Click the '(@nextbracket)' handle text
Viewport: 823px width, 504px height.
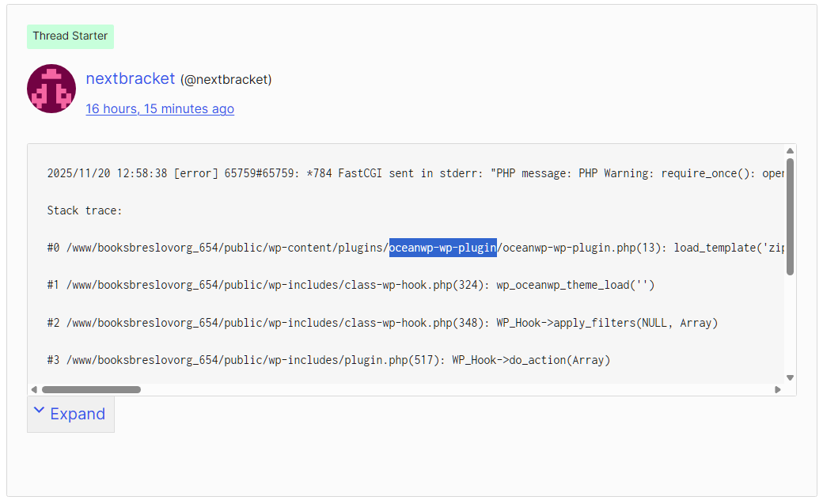click(226, 80)
